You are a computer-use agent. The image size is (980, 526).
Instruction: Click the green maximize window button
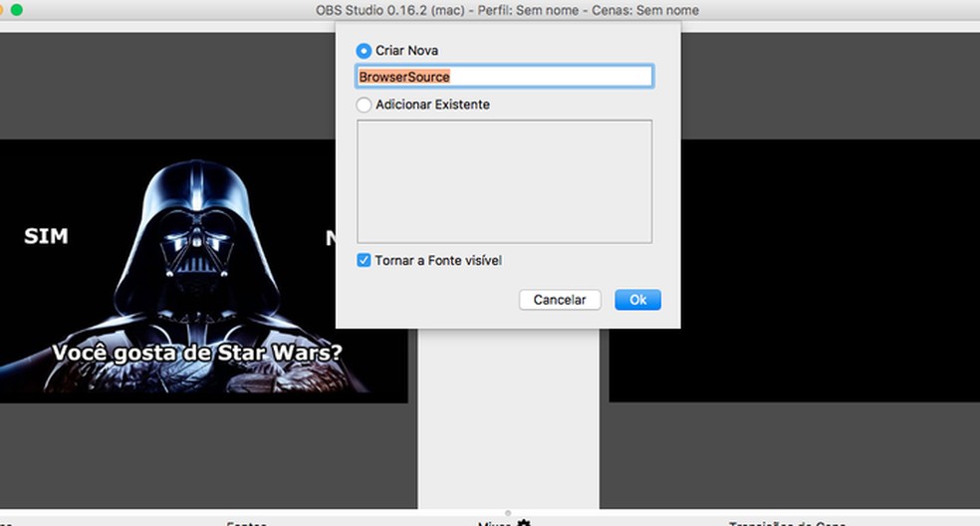pos(17,9)
